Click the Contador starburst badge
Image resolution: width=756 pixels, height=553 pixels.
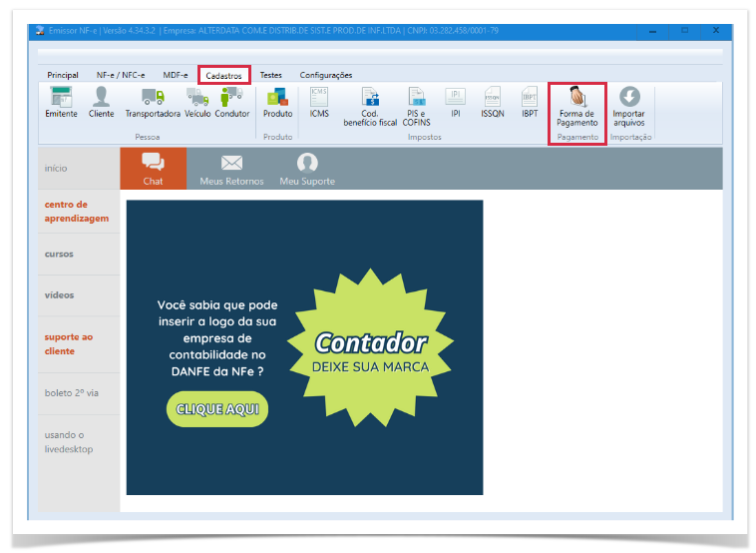(x=370, y=347)
